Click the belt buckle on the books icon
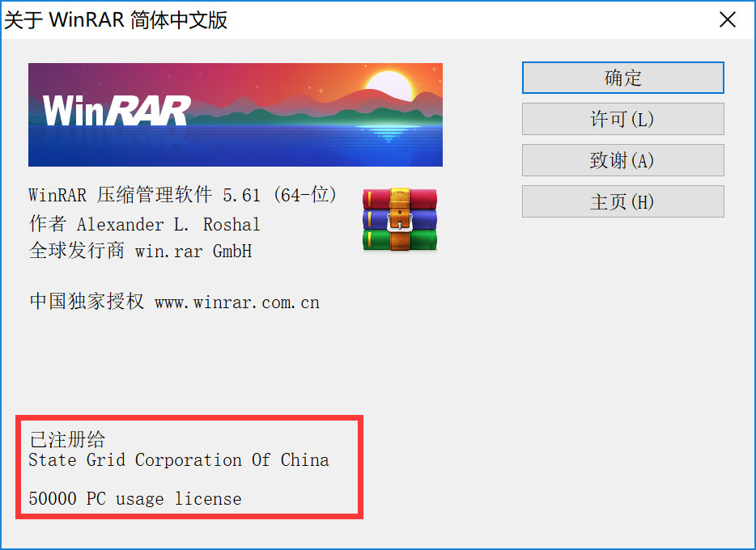Image resolution: width=756 pixels, height=550 pixels. click(400, 222)
